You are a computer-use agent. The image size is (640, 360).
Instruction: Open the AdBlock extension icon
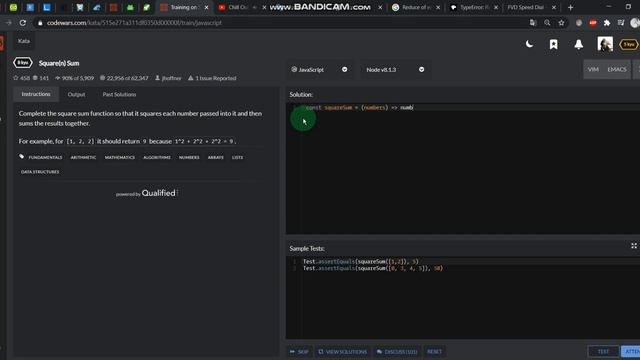point(593,23)
